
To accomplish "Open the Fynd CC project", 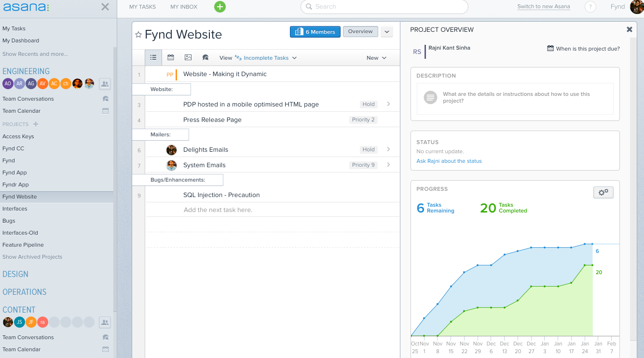I will (x=13, y=148).
